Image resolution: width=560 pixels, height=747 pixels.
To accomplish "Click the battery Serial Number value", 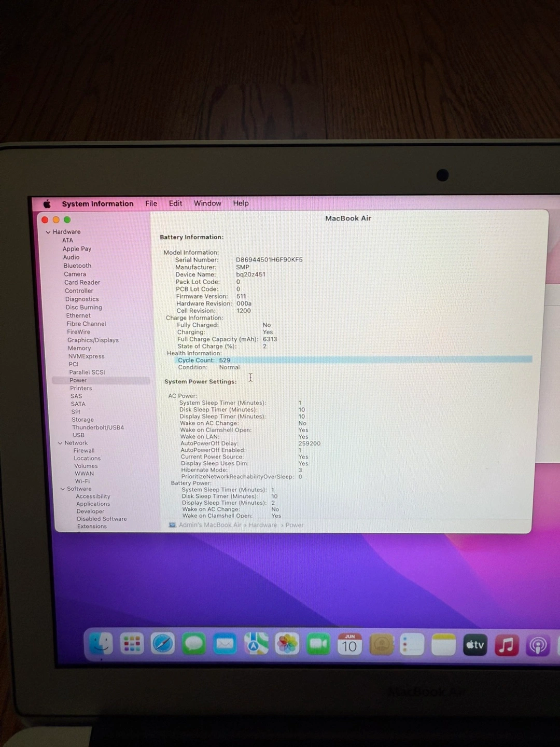I will click(x=269, y=259).
